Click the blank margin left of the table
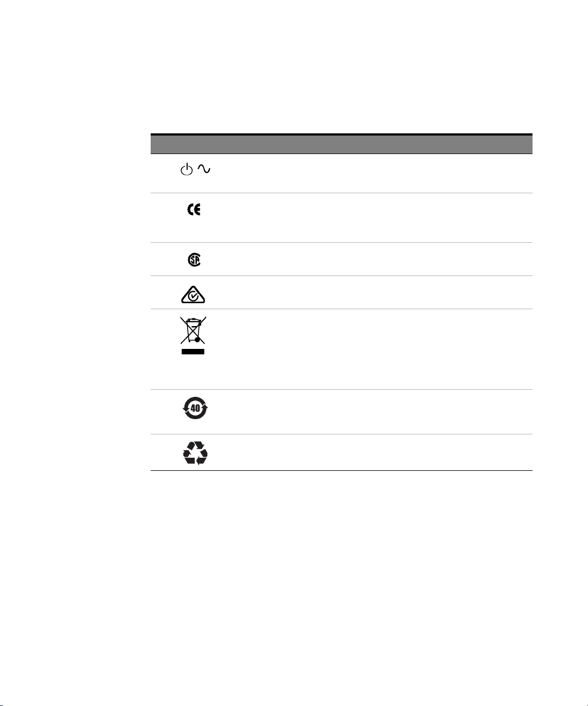This screenshot has width=588, height=706. click(73, 302)
